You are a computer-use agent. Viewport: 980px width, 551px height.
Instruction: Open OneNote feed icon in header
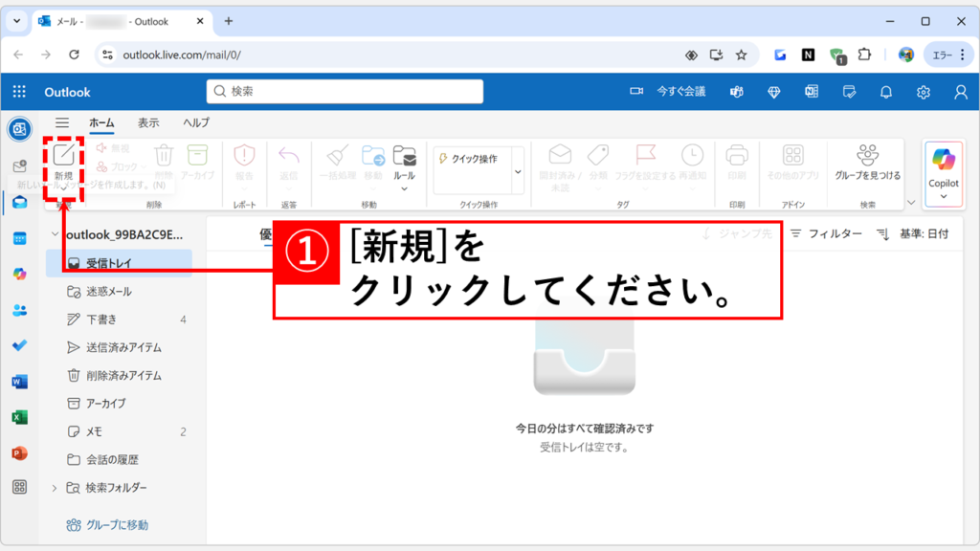tap(812, 92)
